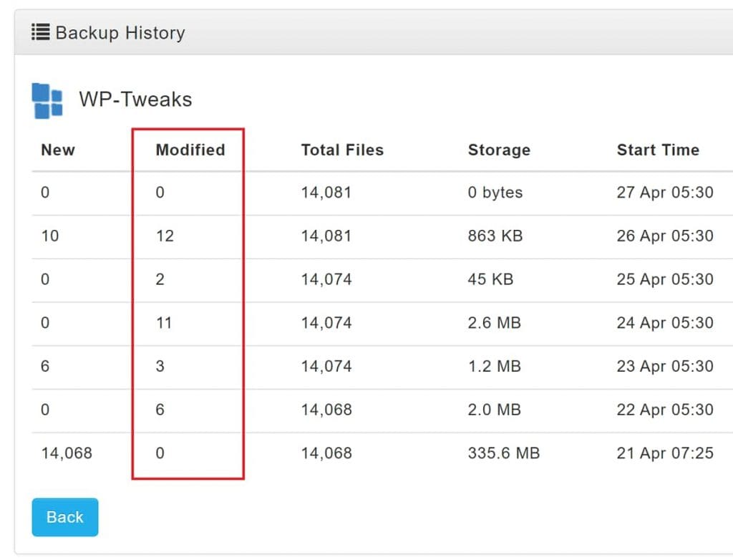The height and width of the screenshot is (560, 733).
Task: Click the WP-Tweaks site name heading
Action: (x=135, y=100)
